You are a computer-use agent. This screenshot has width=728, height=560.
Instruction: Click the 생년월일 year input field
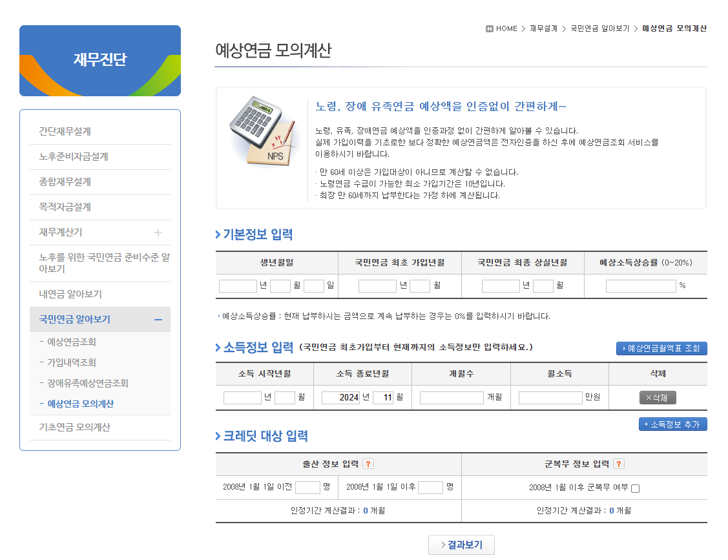(236, 285)
